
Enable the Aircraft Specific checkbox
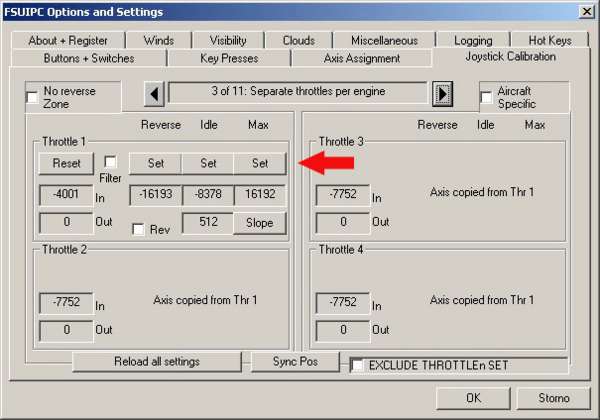tap(486, 97)
